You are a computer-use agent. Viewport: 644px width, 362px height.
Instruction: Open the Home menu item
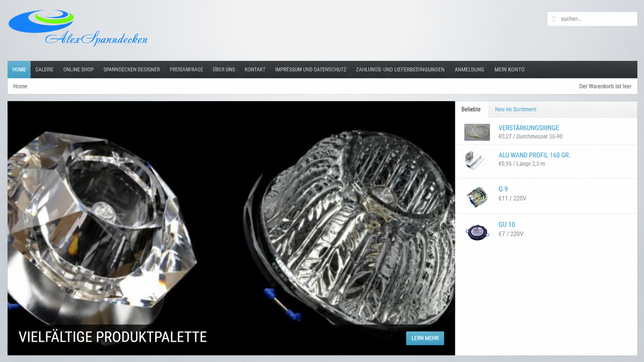coord(19,70)
